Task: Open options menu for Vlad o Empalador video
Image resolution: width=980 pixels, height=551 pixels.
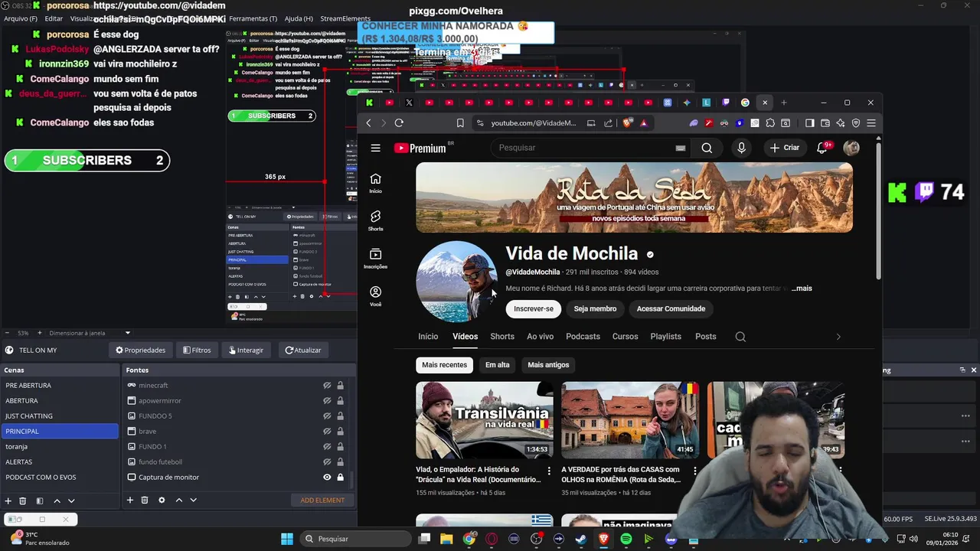Action: click(549, 471)
